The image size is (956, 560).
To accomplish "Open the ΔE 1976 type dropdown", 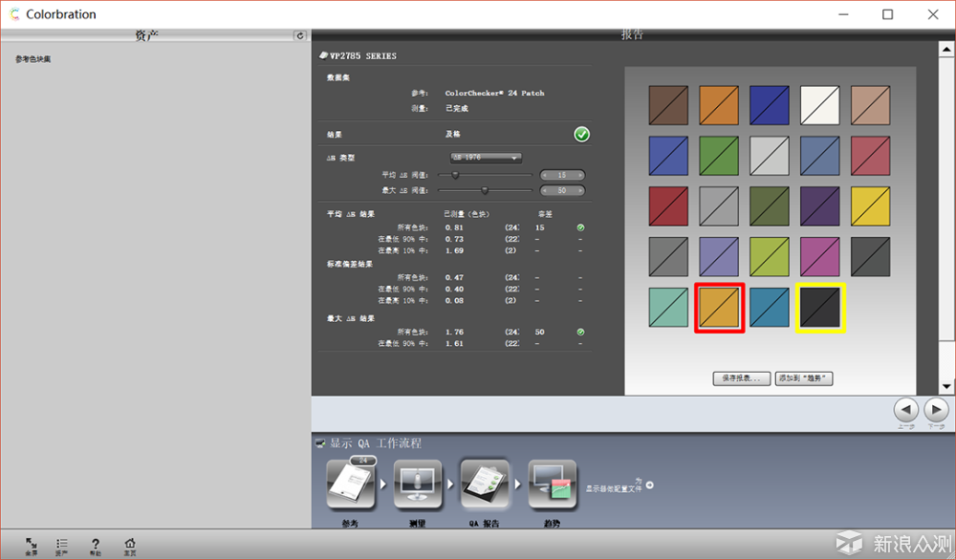I will 486,158.
